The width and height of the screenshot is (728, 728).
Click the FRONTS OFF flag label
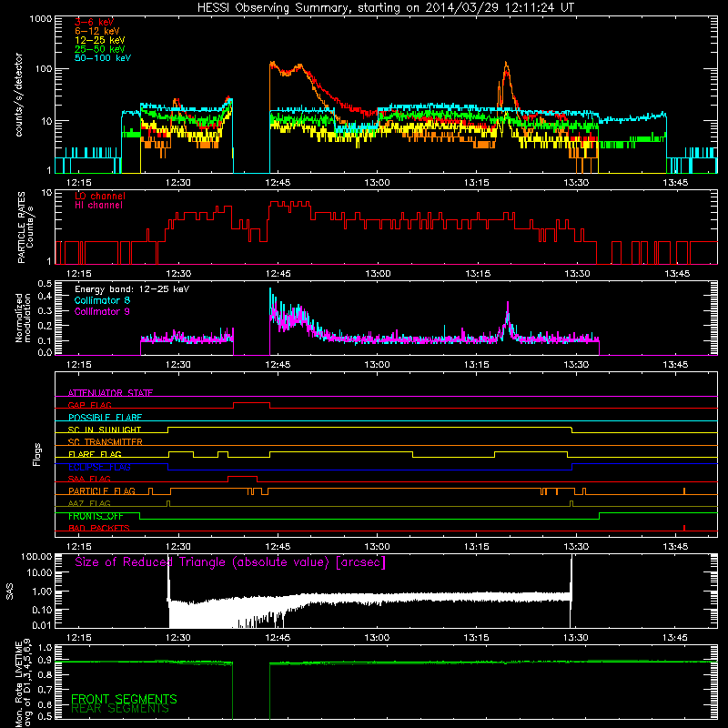[x=96, y=516]
